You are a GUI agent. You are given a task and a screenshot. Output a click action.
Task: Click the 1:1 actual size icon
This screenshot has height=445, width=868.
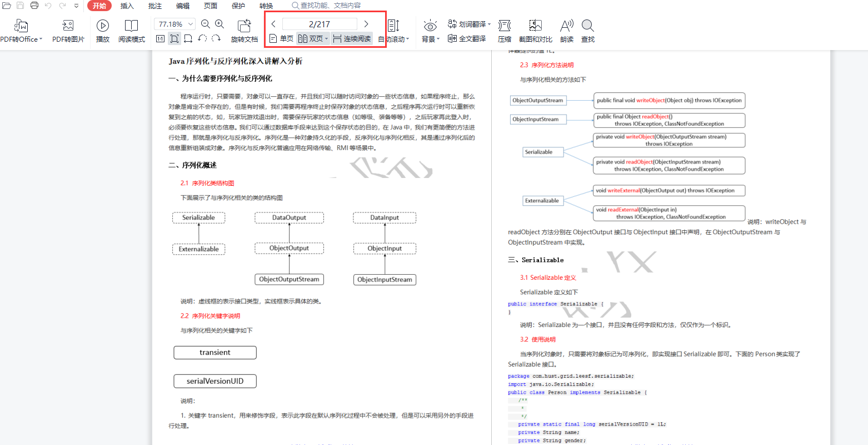(160, 38)
